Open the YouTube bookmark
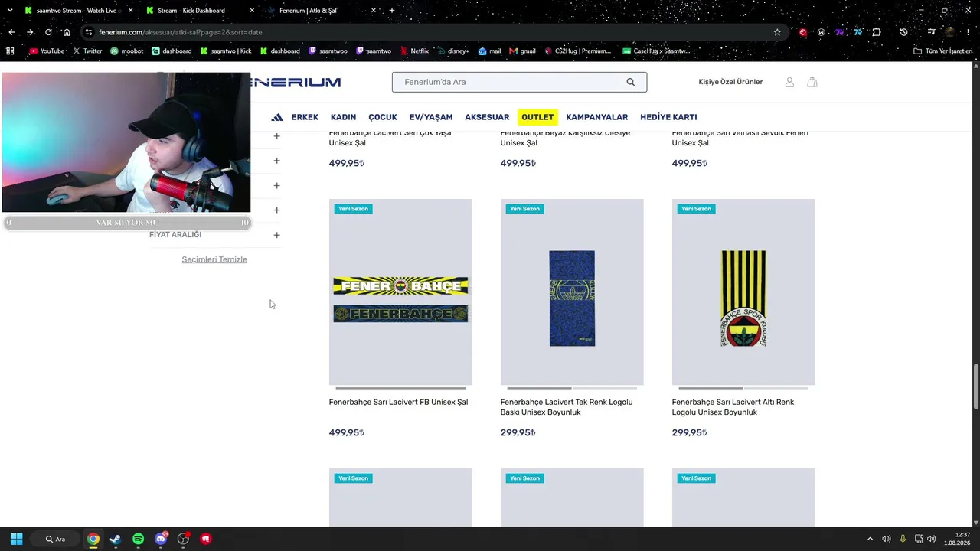 click(47, 51)
